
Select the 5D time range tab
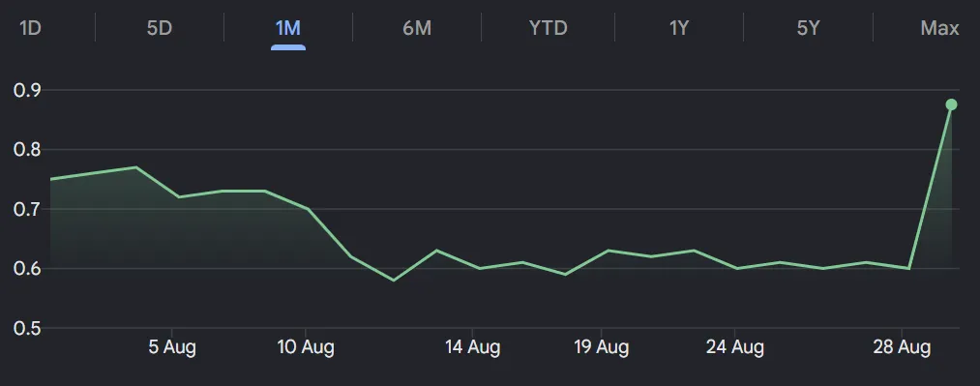click(159, 28)
